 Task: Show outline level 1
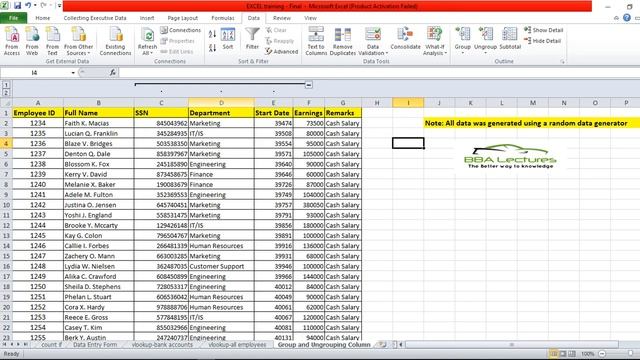(6, 85)
